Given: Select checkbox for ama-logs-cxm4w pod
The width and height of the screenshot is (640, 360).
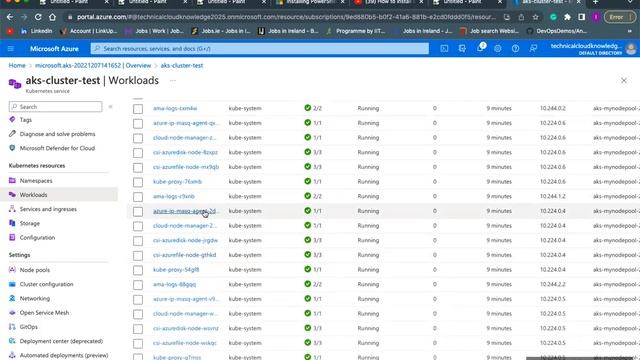Looking at the screenshot, I should (x=138, y=109).
